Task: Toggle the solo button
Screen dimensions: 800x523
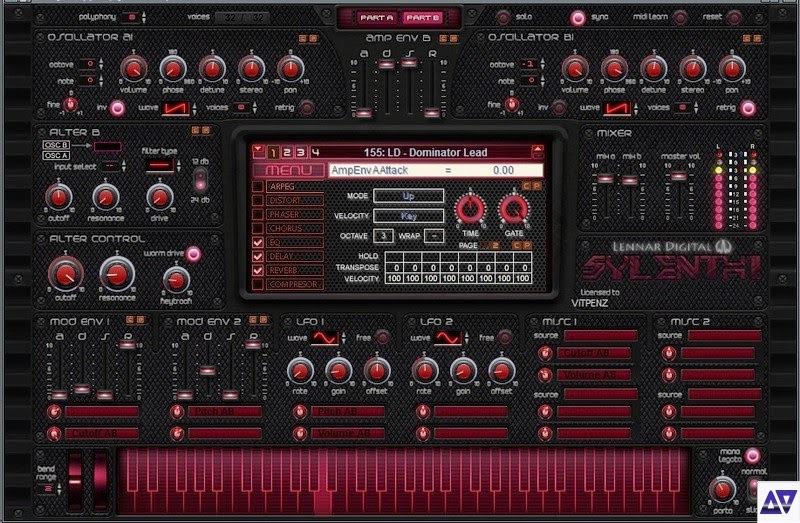Action: tap(503, 17)
